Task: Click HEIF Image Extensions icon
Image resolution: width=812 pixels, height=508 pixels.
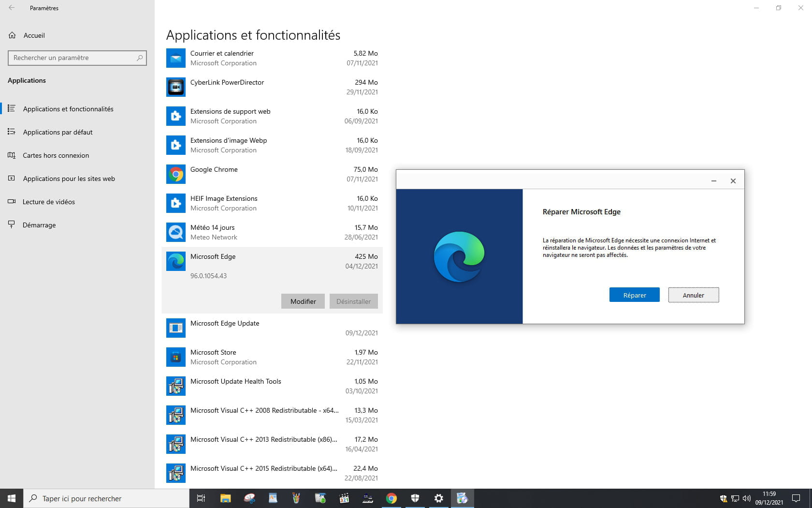Action: (x=176, y=203)
